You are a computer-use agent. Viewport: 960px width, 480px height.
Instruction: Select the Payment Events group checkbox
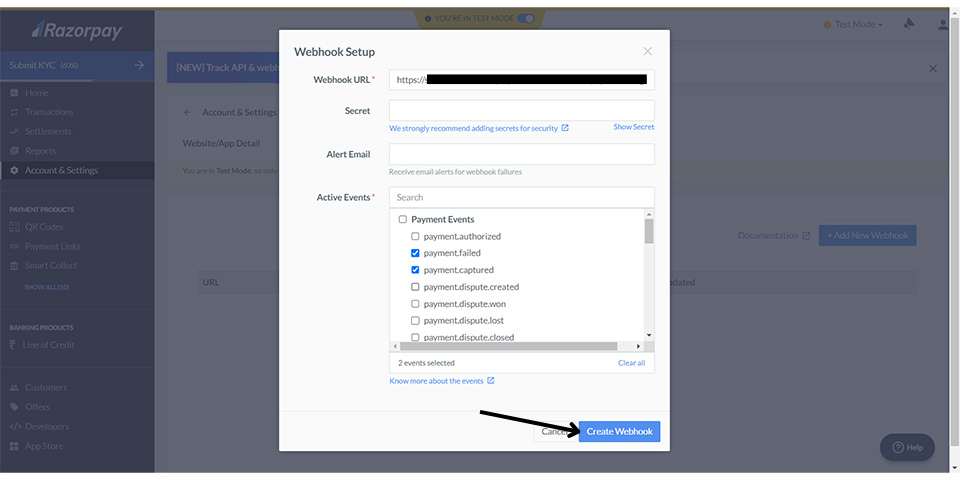tap(403, 219)
